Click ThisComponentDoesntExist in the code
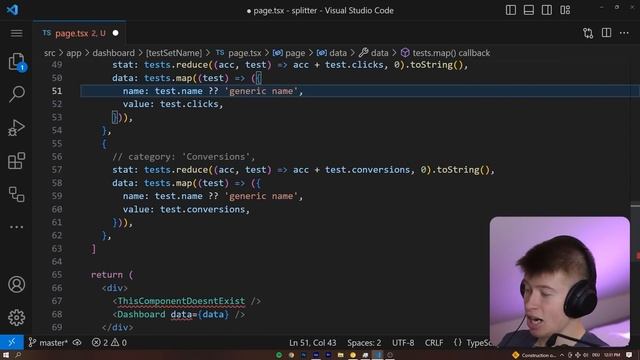The height and width of the screenshot is (360, 640). (181, 301)
